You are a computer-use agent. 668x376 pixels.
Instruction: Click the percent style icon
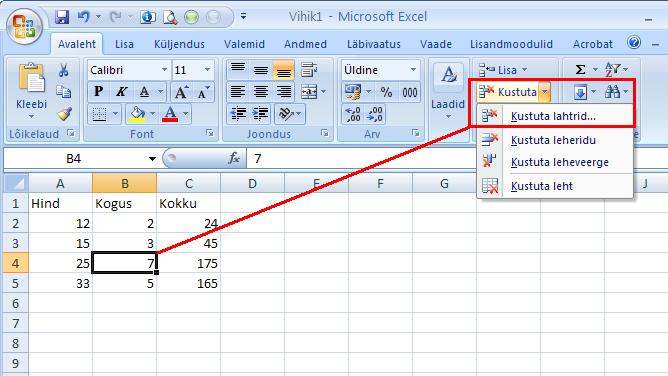(x=386, y=92)
